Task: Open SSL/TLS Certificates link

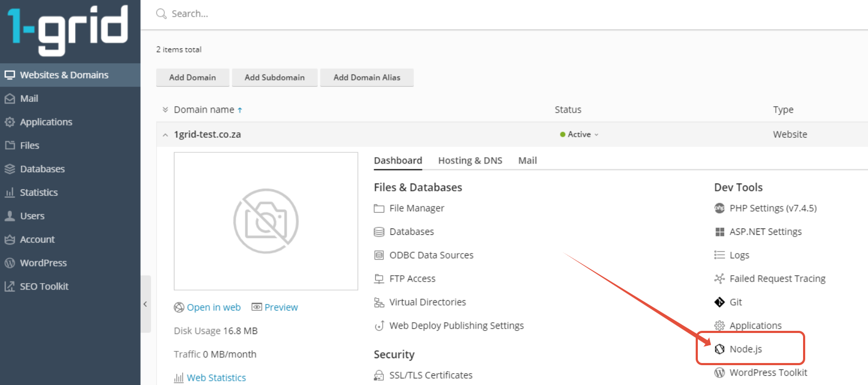Action: pyautogui.click(x=431, y=375)
